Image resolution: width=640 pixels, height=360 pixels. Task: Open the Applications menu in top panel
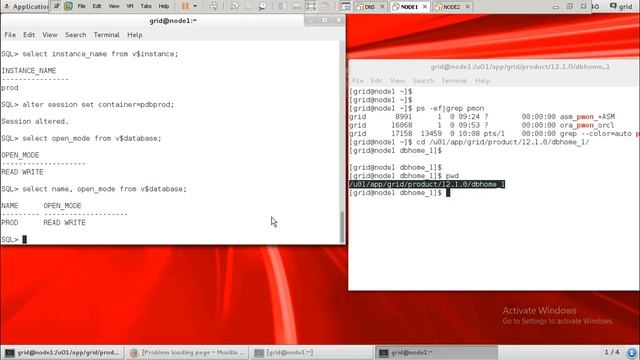click(27, 7)
